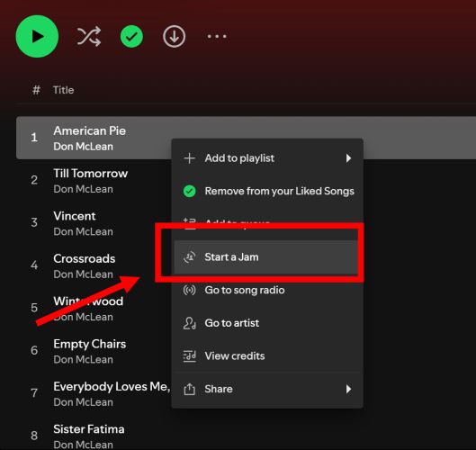
Task: Open Don McLean link under Sister Fatima
Action: pos(83,445)
